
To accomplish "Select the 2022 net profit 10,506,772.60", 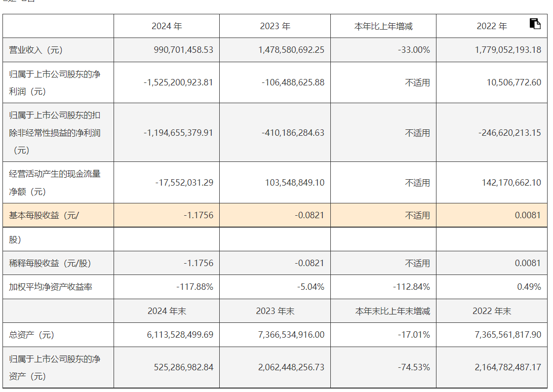I will pos(513,82).
